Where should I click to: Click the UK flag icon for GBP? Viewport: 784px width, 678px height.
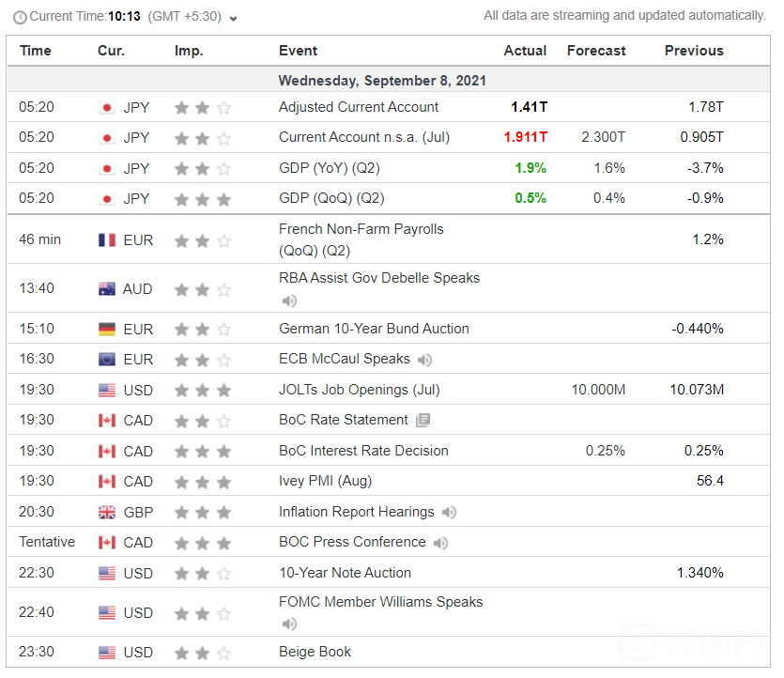click(107, 513)
